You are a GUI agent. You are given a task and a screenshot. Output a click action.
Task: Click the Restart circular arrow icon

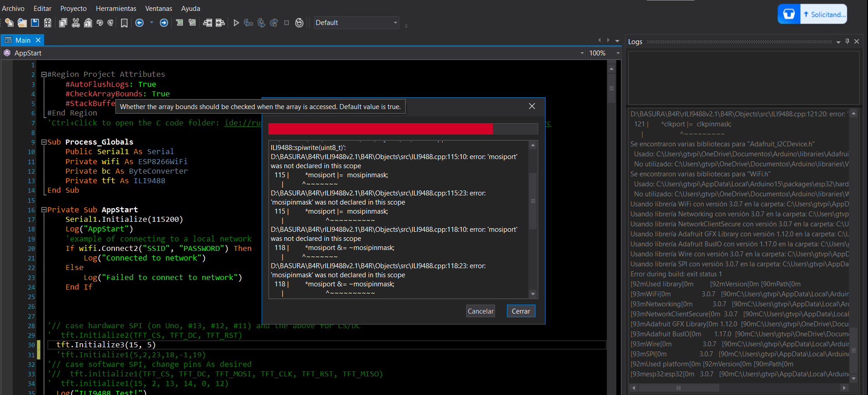299,23
